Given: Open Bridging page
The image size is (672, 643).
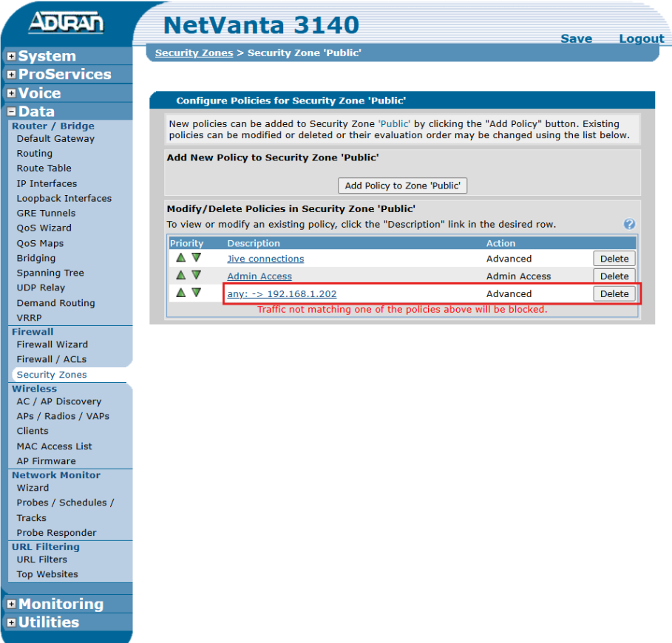Looking at the screenshot, I should (36, 258).
